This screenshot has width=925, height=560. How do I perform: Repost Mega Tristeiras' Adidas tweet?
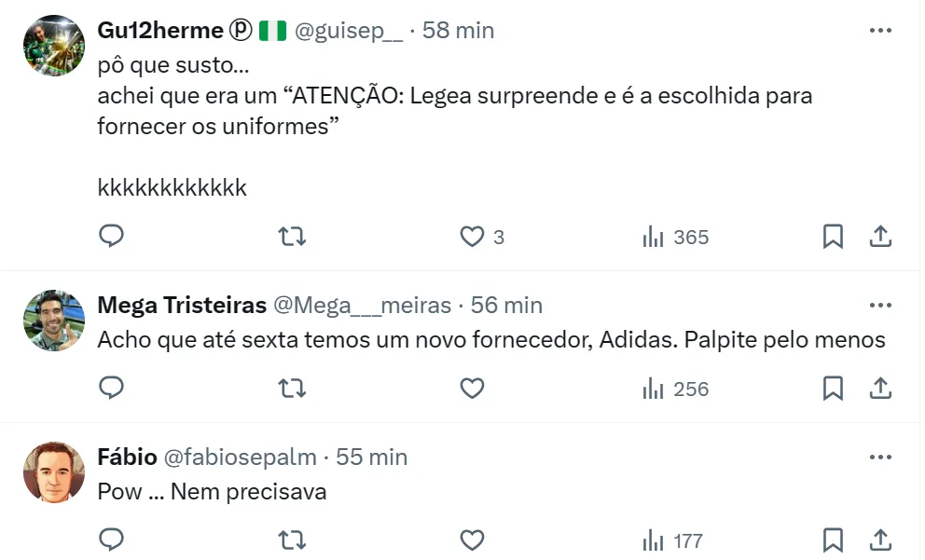click(293, 388)
